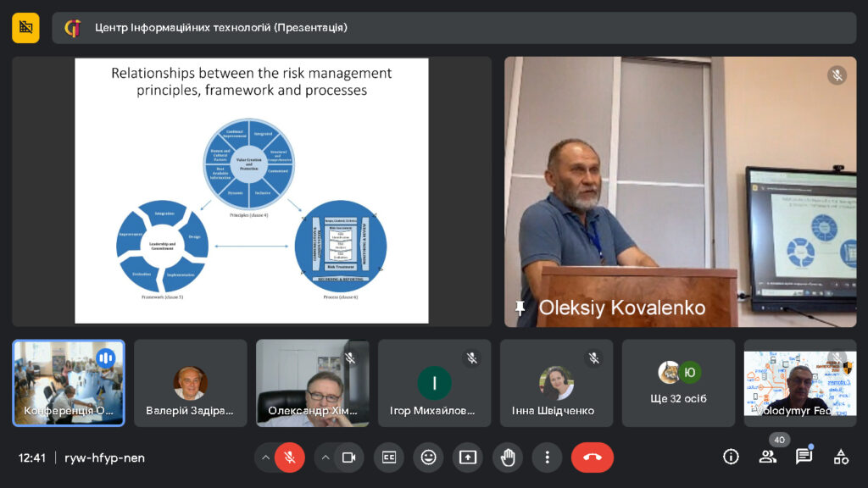Click the pinned Oleksiy Kovalenko video
Viewport: 868px width, 488px height.
pos(680,191)
